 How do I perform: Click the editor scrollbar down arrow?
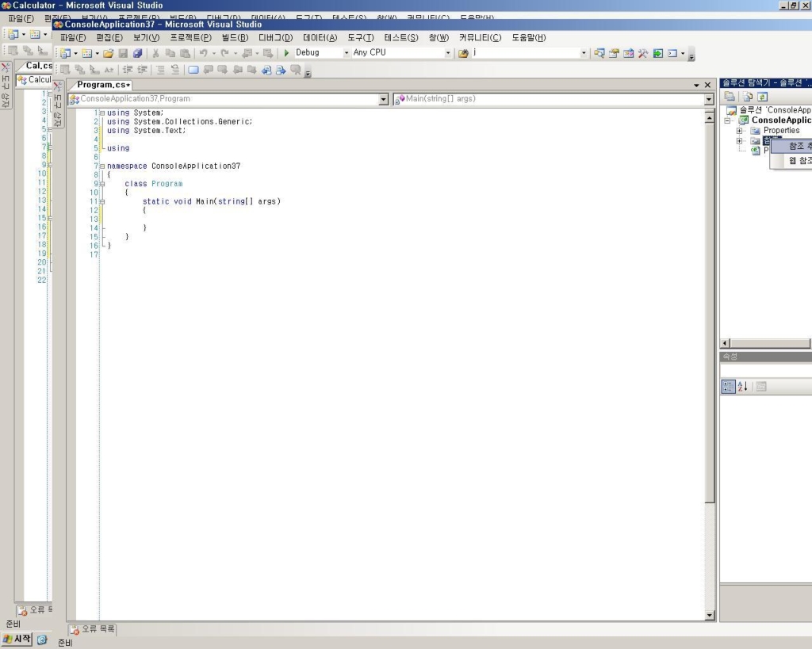coord(710,616)
